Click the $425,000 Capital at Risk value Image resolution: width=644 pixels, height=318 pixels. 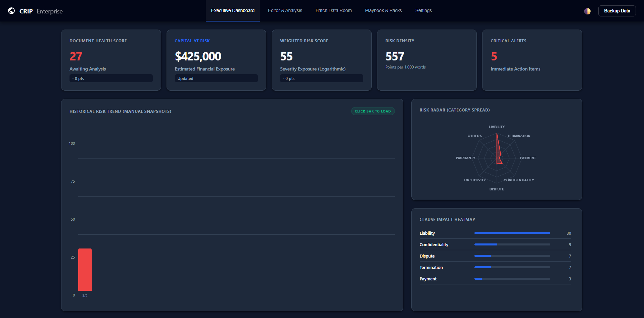click(x=198, y=56)
